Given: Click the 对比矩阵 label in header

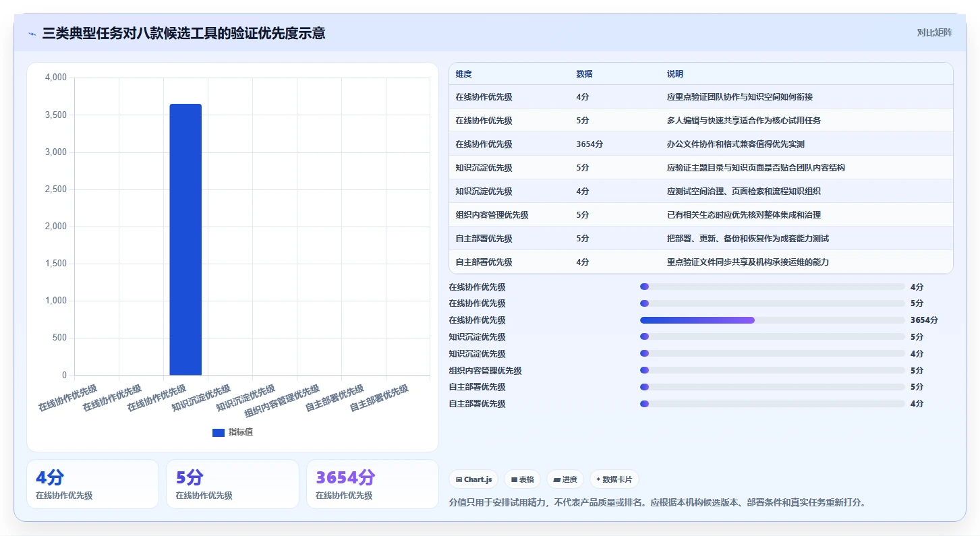Looking at the screenshot, I should 934,32.
